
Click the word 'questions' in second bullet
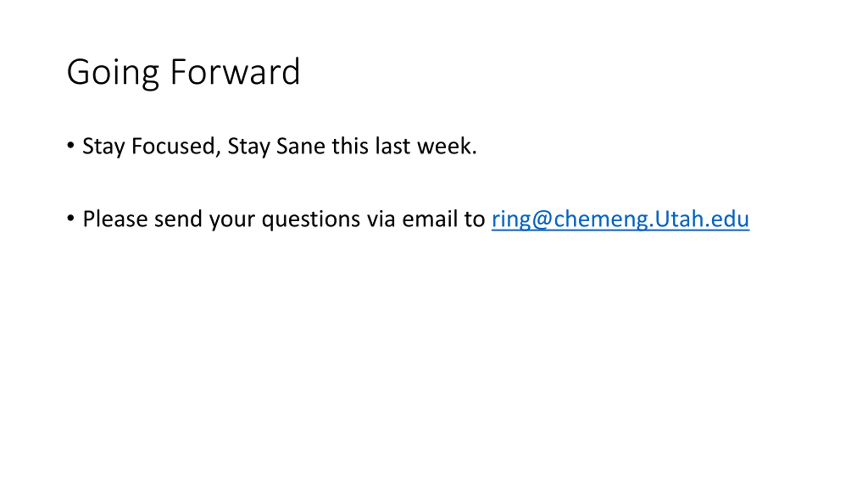tap(311, 220)
